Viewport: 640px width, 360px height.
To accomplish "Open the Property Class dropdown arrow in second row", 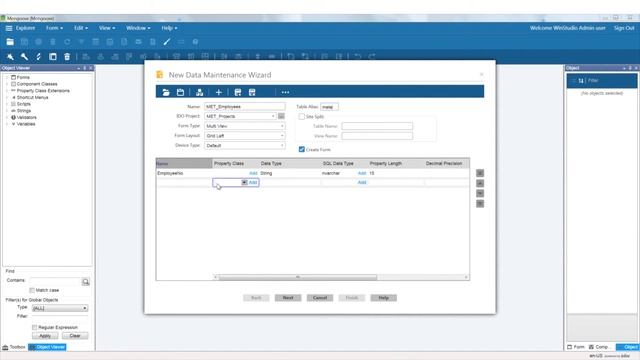I will 244,182.
